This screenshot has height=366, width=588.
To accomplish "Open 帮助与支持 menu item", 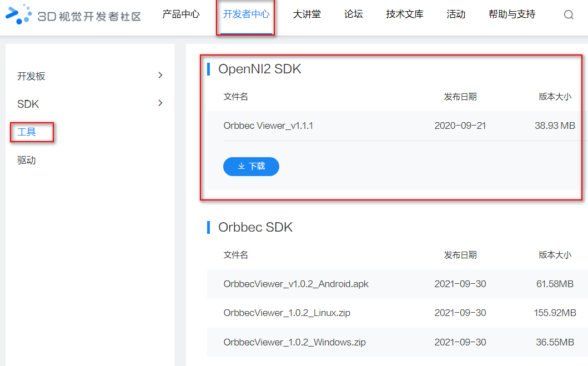I will [511, 14].
